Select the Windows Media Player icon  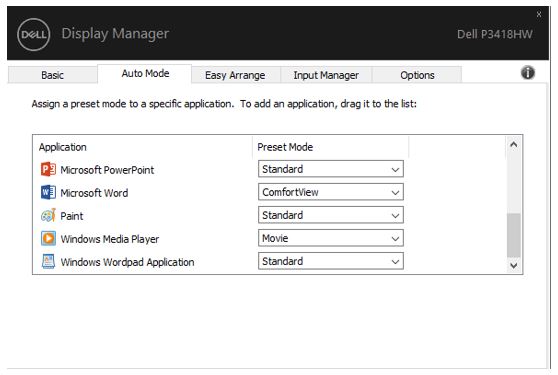point(48,238)
